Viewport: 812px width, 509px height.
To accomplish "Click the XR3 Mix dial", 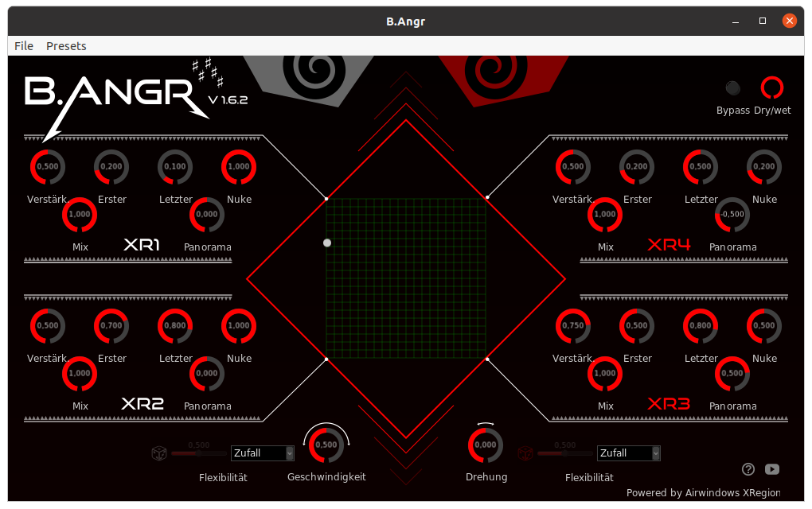I will point(605,374).
